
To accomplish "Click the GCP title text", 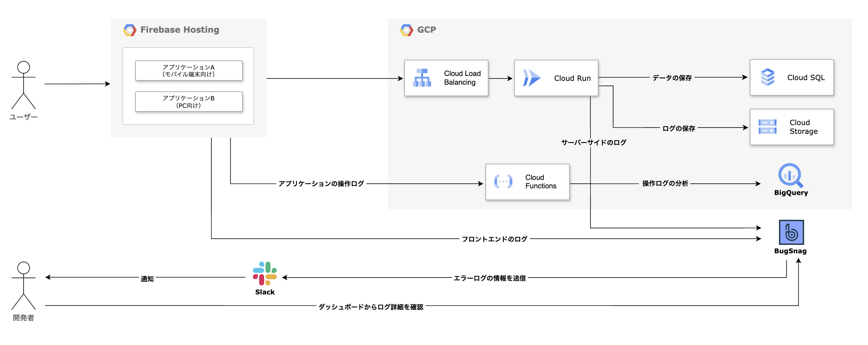I will pos(427,30).
